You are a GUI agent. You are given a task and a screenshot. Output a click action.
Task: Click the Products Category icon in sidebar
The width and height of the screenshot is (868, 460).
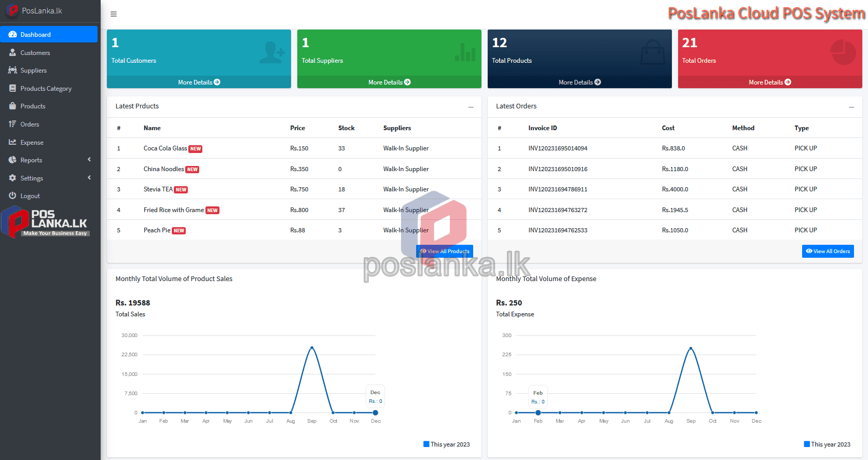click(x=12, y=88)
